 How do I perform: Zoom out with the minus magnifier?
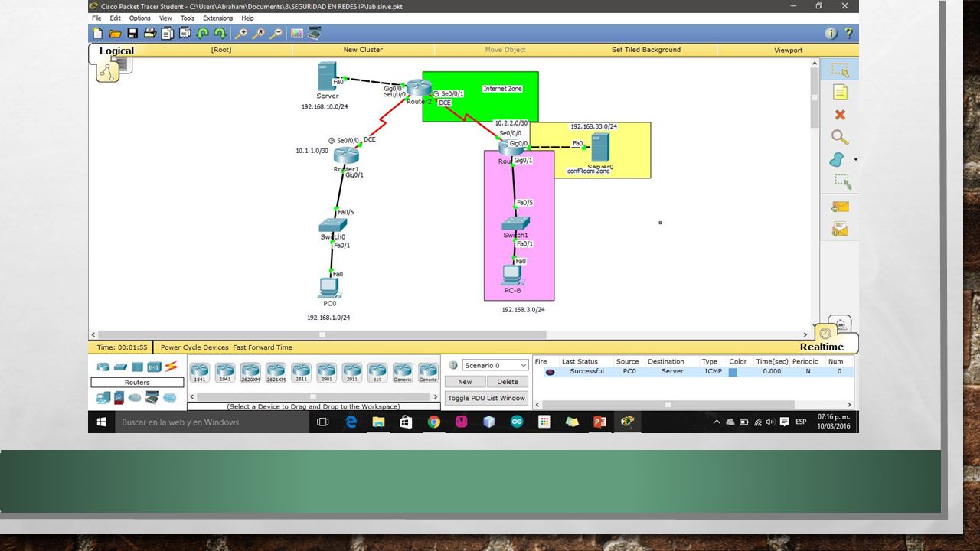[x=276, y=34]
